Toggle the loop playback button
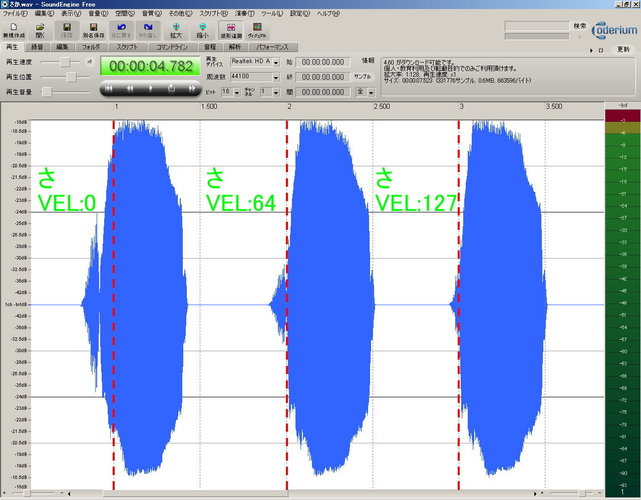This screenshot has width=641, height=500. coord(171,88)
